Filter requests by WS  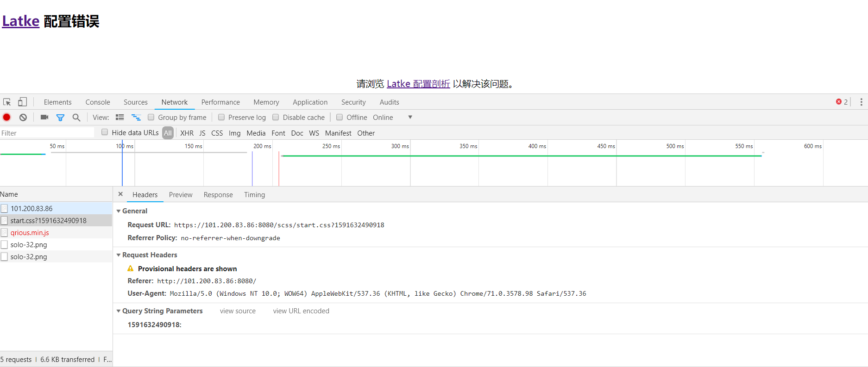pos(314,133)
